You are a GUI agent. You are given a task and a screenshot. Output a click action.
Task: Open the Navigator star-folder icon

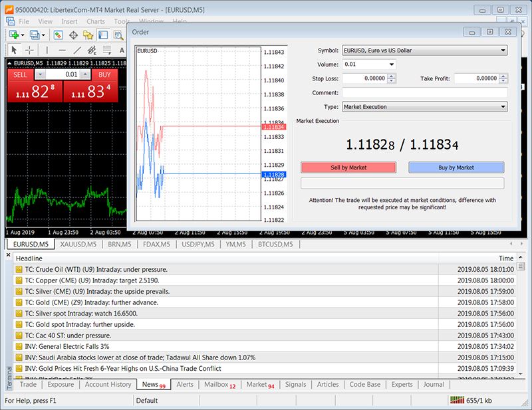[x=88, y=35]
